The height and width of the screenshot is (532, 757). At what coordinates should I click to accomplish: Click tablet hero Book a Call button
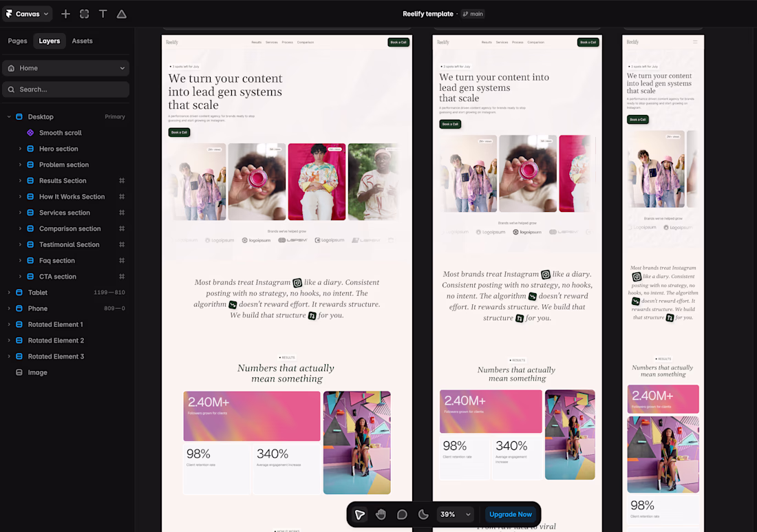(x=450, y=124)
